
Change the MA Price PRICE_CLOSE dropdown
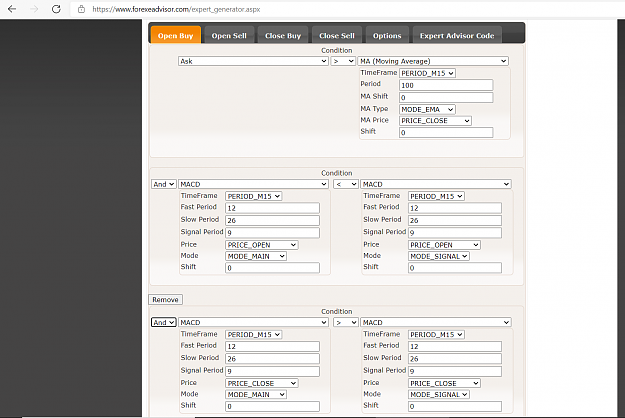tap(435, 121)
